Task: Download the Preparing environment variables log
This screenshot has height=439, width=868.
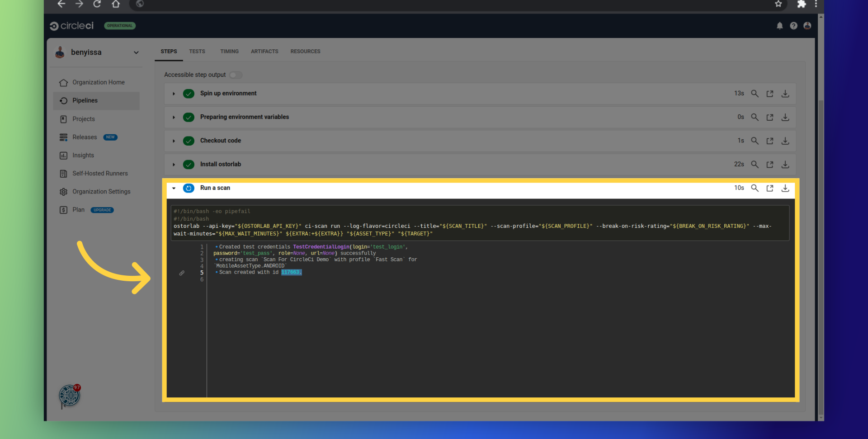Action: pyautogui.click(x=785, y=117)
